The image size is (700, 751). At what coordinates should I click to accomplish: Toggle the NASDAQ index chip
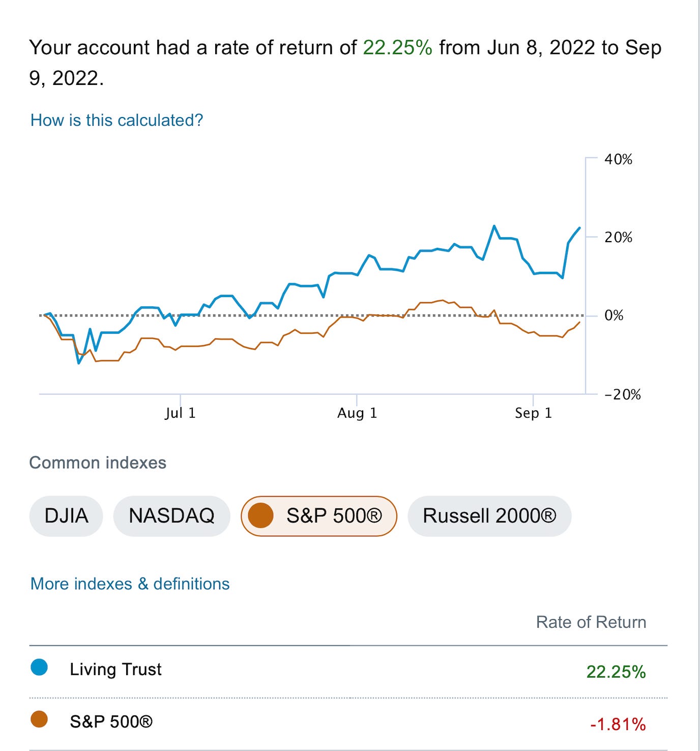pyautogui.click(x=171, y=516)
